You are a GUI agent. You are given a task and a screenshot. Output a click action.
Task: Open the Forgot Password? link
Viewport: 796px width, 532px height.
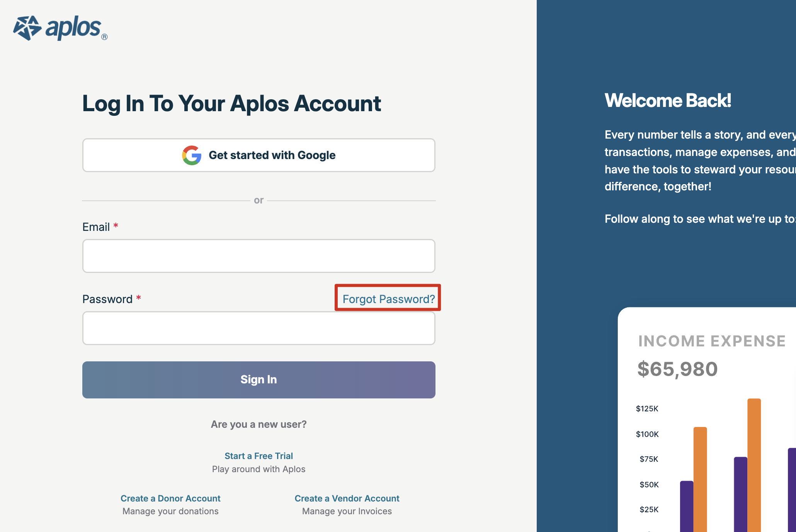389,299
